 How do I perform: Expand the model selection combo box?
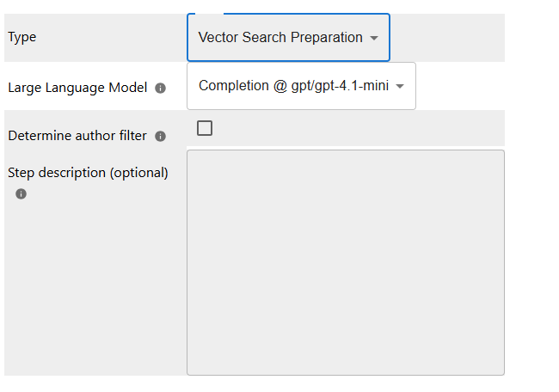pyautogui.click(x=300, y=86)
